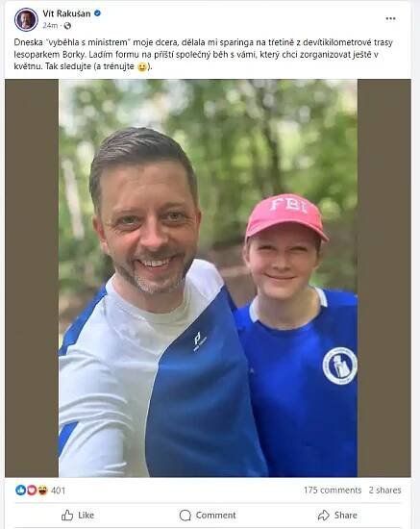Click the public globe audience icon
420x529 pixels.
click(x=67, y=26)
